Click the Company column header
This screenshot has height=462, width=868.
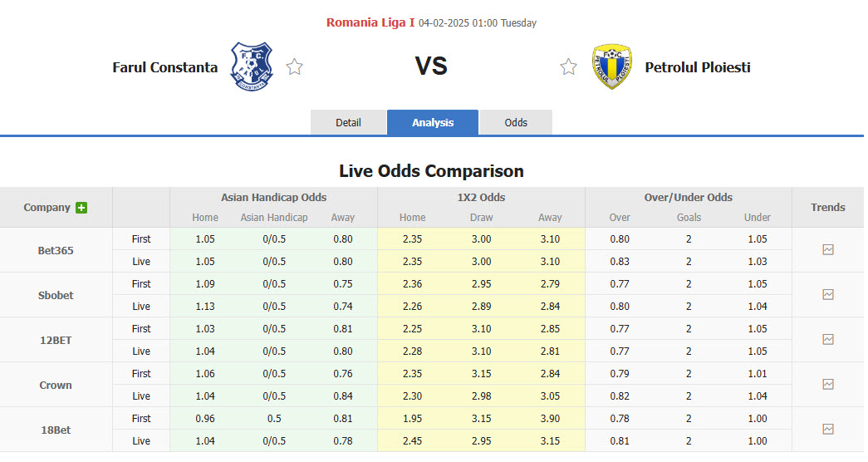click(x=47, y=208)
